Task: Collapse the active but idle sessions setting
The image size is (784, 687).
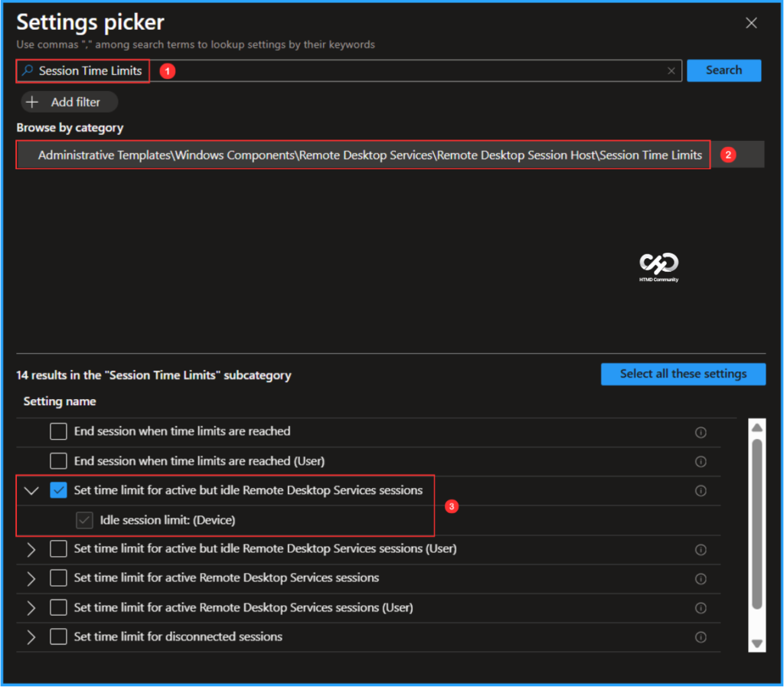Action: [x=31, y=490]
